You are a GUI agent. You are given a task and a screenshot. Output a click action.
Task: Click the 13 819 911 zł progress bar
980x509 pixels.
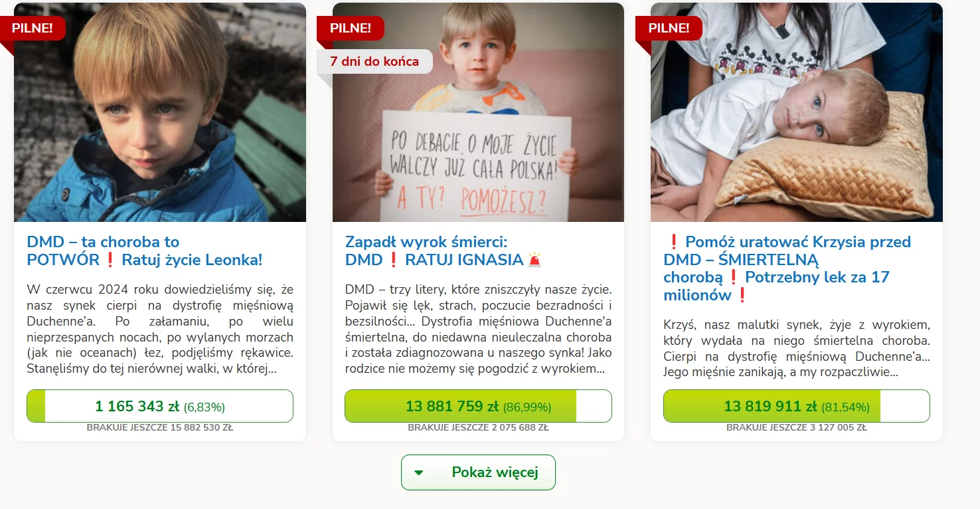click(x=797, y=406)
